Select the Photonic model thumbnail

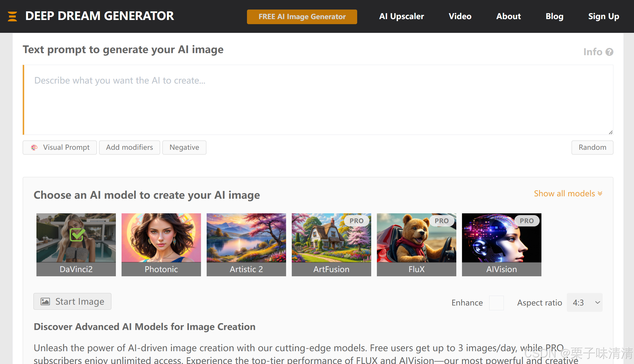[161, 238]
